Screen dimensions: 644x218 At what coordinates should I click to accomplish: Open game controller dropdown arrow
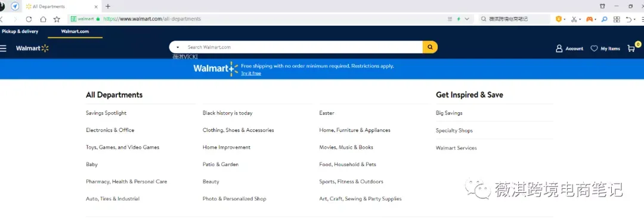coord(595,19)
